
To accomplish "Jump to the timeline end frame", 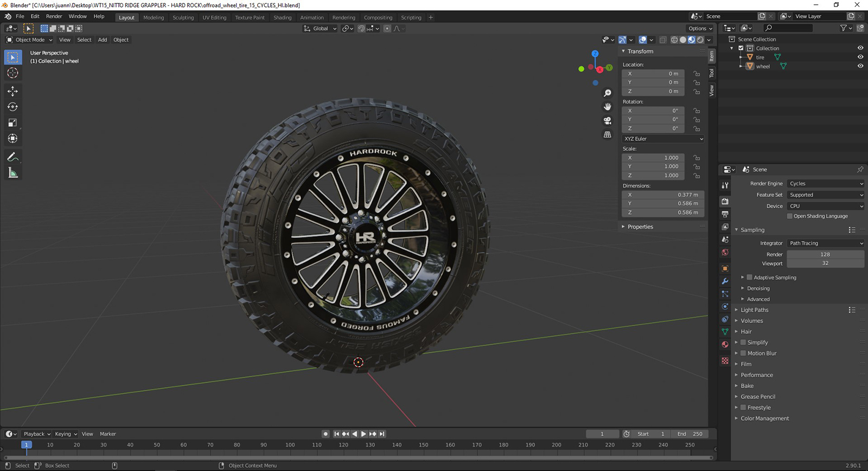I will pos(382,434).
